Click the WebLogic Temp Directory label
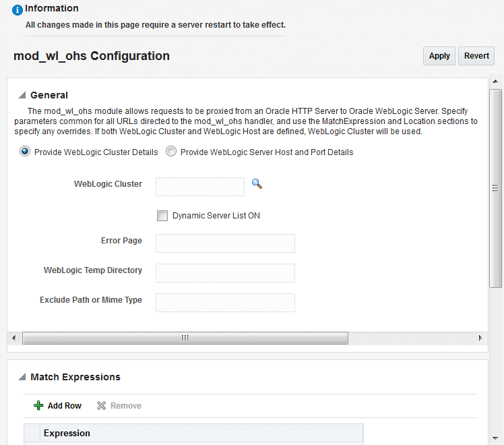 (x=93, y=270)
